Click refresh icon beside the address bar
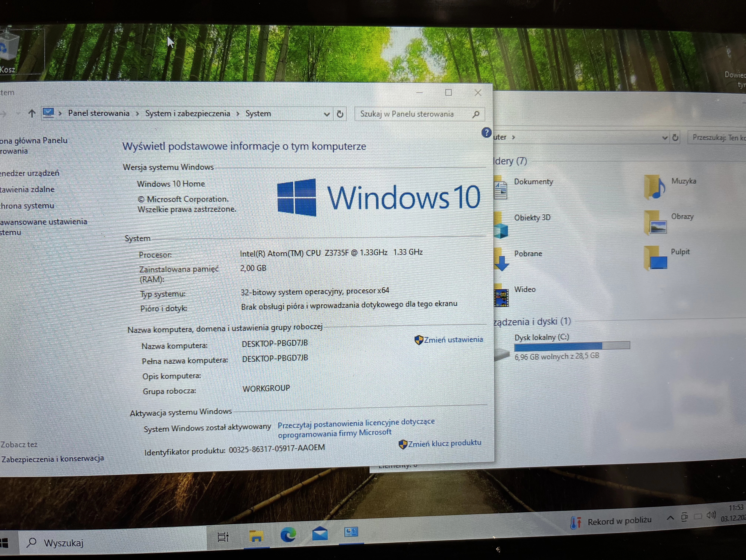 pyautogui.click(x=340, y=114)
